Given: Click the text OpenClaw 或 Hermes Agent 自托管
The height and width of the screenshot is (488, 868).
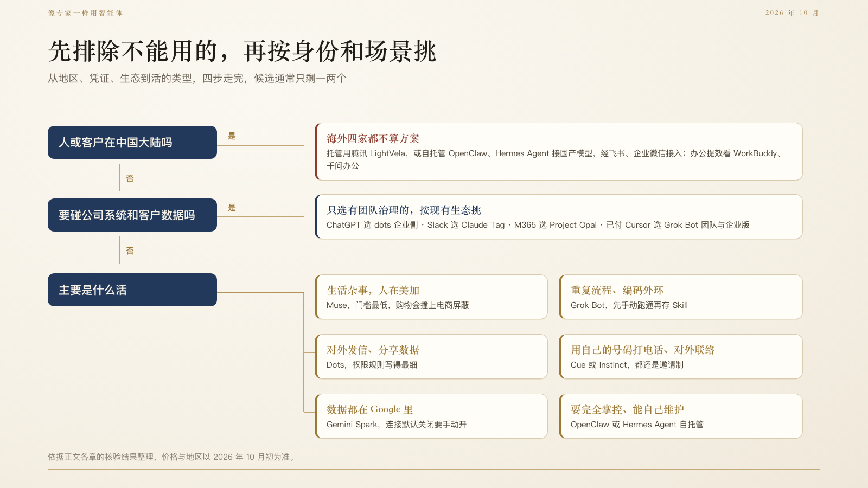Looking at the screenshot, I should pos(637,425).
